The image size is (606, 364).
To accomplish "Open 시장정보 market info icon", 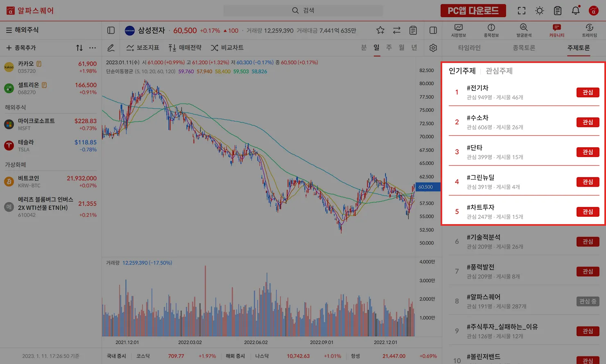I will coord(459,30).
